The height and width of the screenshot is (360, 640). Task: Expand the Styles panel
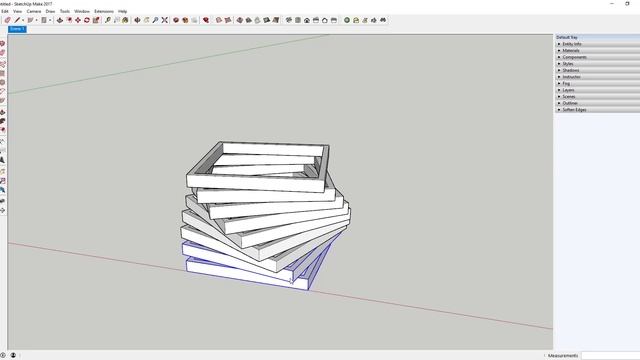click(597, 64)
